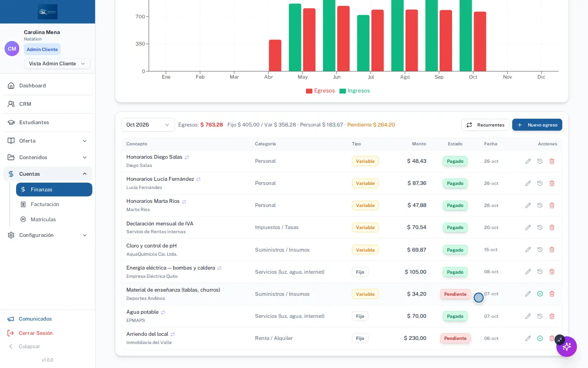Edit the Honorarios Diego Salas expense
588x368 pixels.
coord(528,161)
